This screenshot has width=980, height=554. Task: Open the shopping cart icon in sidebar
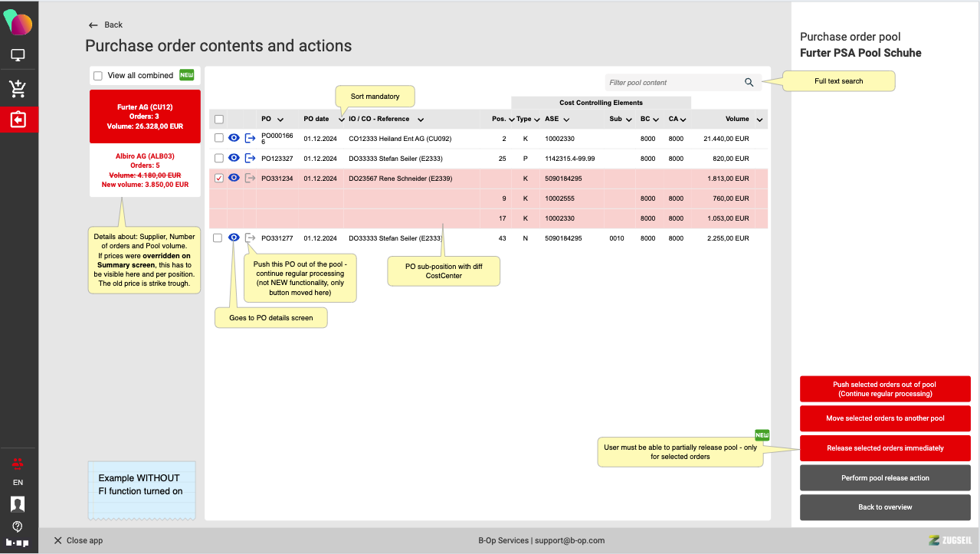pos(18,88)
